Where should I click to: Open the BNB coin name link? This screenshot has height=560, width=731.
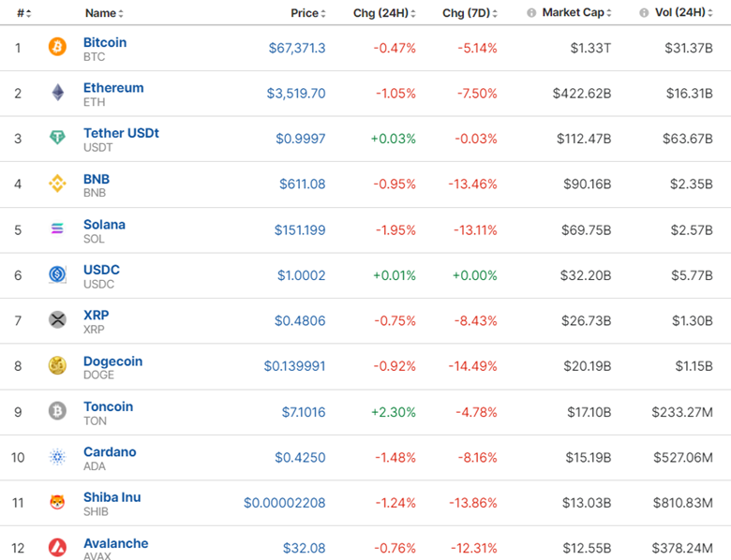97,179
